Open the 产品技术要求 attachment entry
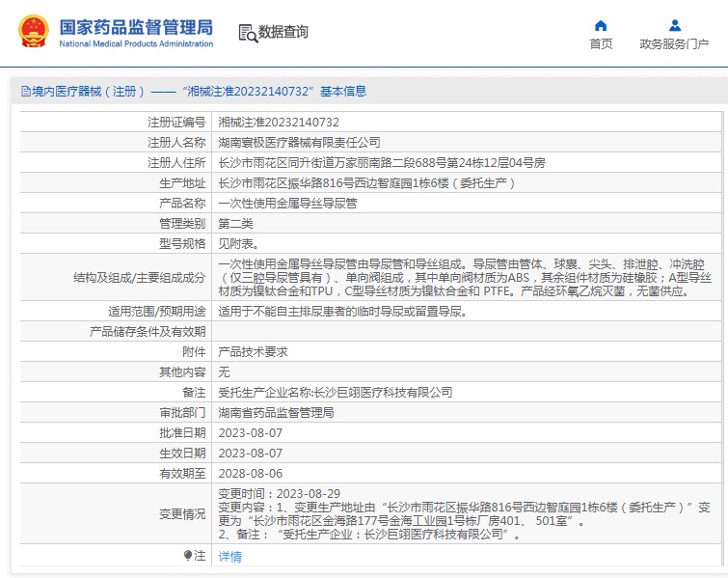The image size is (728, 578). tap(253, 352)
